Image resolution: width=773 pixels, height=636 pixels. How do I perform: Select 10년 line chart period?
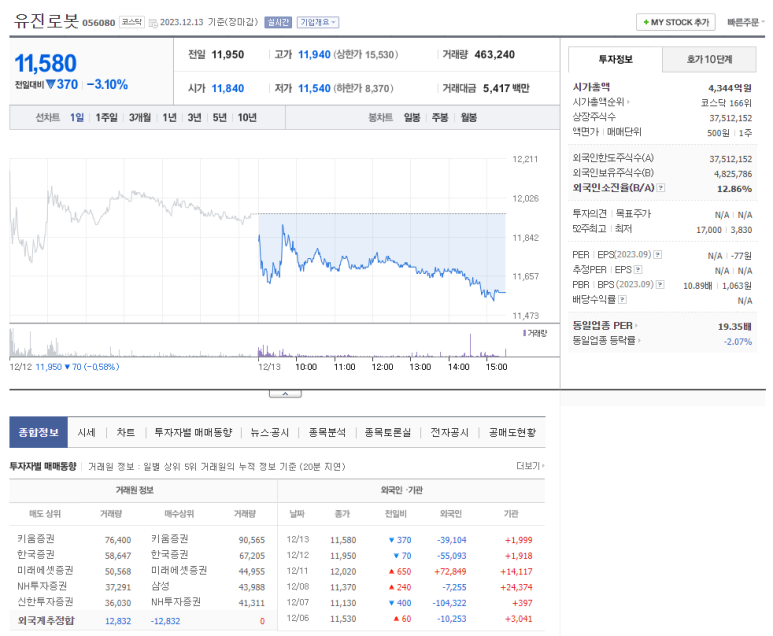(247, 117)
